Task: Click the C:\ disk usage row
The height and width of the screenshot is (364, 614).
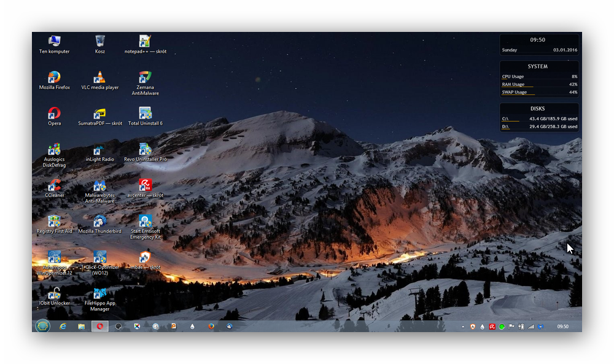Action: pyautogui.click(x=539, y=119)
